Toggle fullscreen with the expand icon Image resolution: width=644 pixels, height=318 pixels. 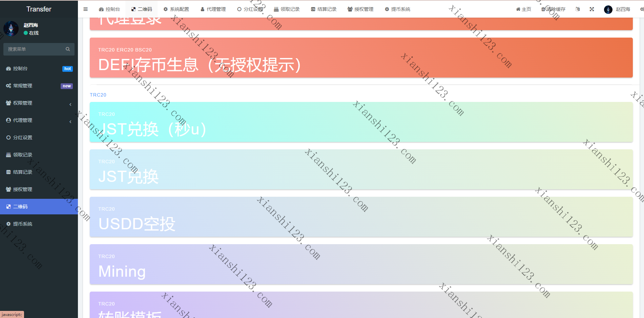pos(592,9)
